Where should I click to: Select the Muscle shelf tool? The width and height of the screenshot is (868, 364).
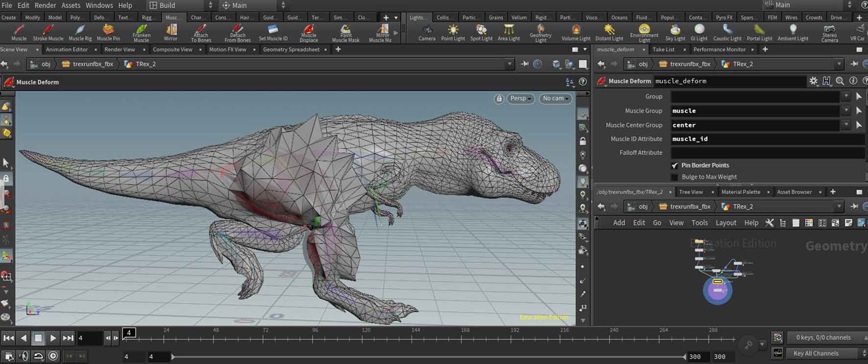19,33
